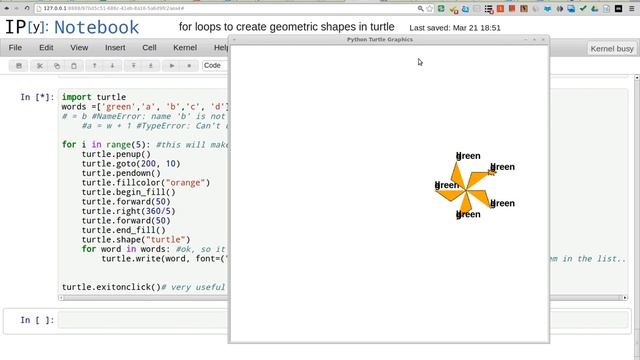Click the 'turtle.right(360/5)' code line

[128, 211]
